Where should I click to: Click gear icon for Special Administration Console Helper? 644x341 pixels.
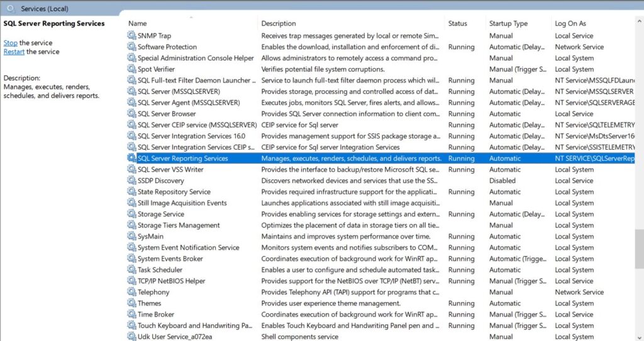coord(131,57)
